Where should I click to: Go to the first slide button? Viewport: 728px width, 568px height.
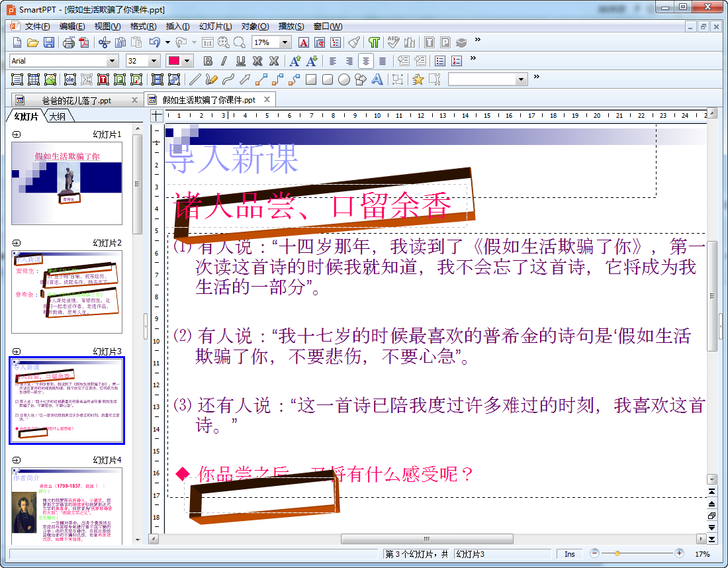pos(711,491)
